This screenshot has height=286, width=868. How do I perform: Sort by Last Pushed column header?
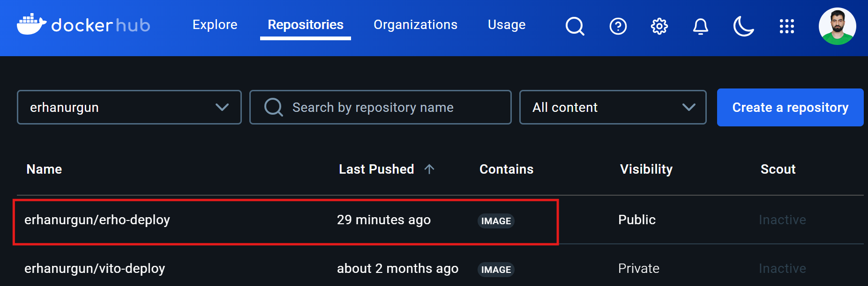pyautogui.click(x=376, y=169)
